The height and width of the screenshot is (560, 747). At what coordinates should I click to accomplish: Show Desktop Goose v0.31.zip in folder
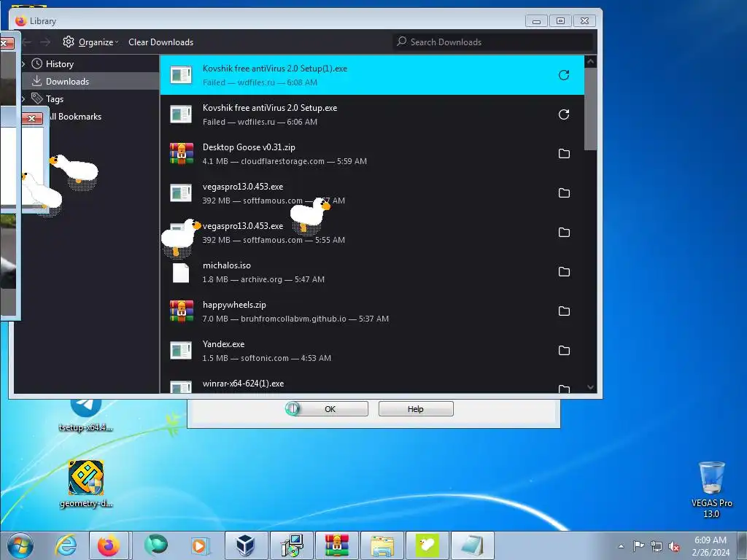click(564, 153)
